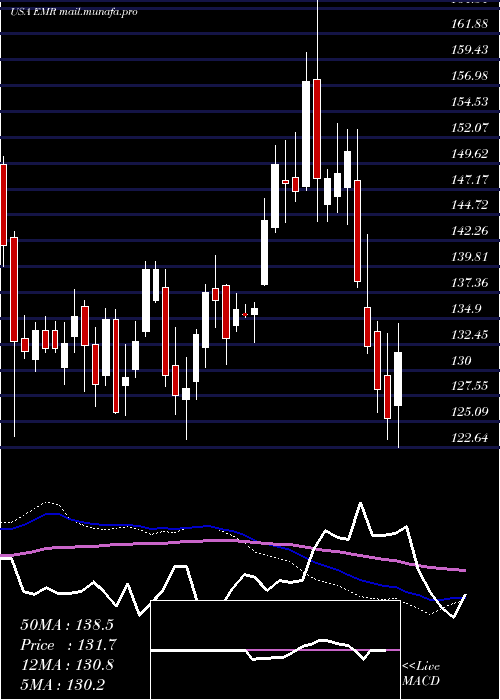500x700 pixels.
Task: Click the 122.64 price axis label
Action: pyautogui.click(x=469, y=438)
